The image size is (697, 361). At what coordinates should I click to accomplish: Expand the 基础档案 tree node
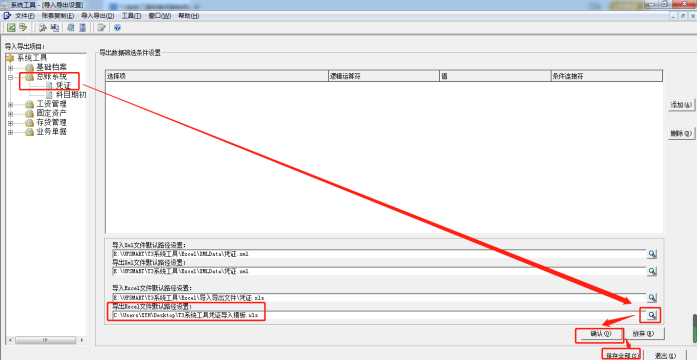(x=10, y=68)
